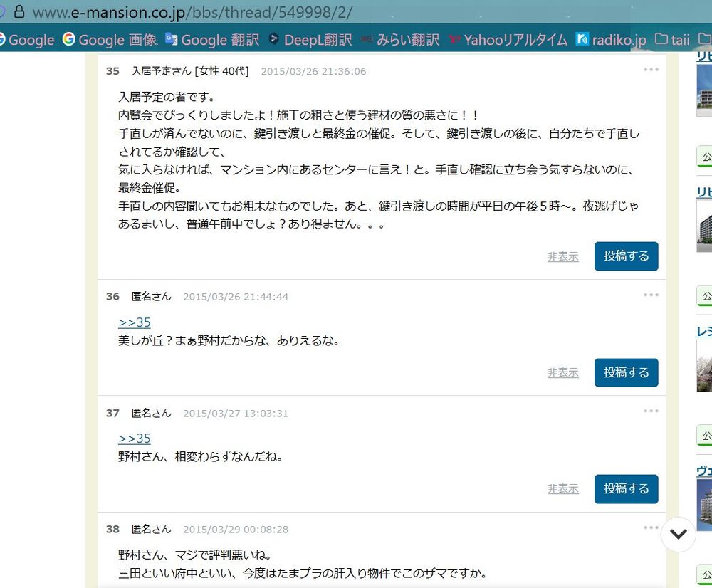Click timestamp 2015/03/26 21:36:06
The height and width of the screenshot is (588, 712).
coord(313,72)
